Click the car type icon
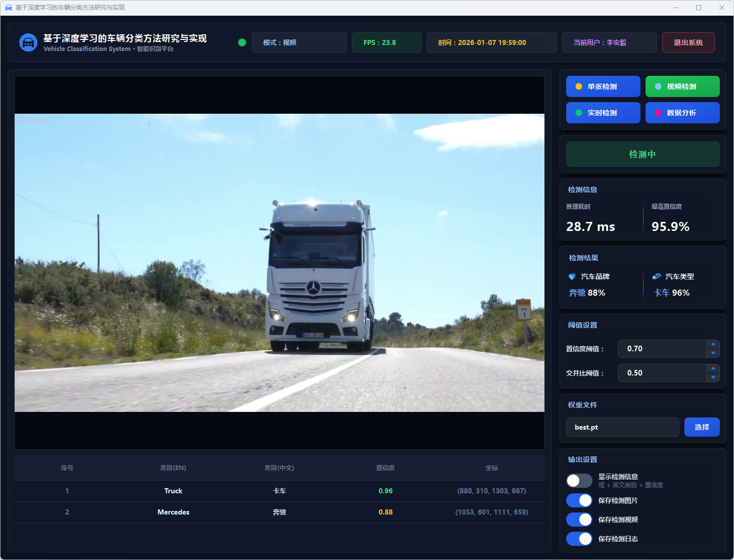Viewport: 734px width, 560px height. coord(657,276)
